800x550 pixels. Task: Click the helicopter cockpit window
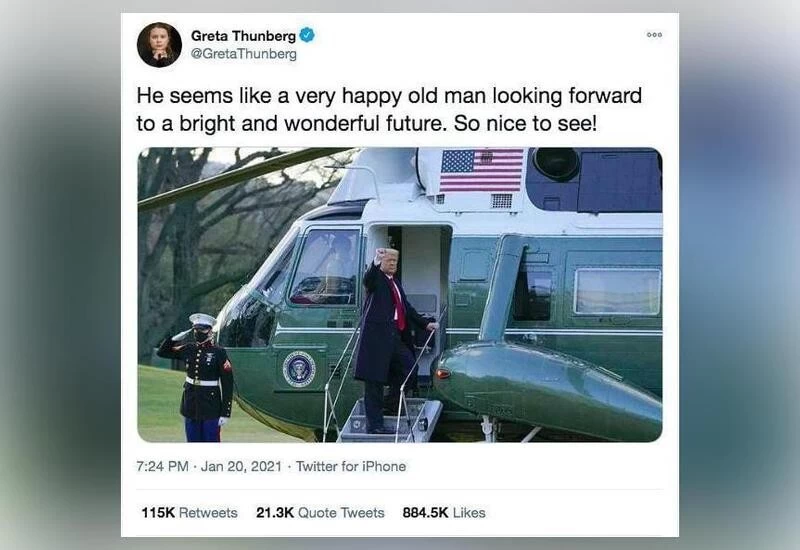tap(326, 266)
